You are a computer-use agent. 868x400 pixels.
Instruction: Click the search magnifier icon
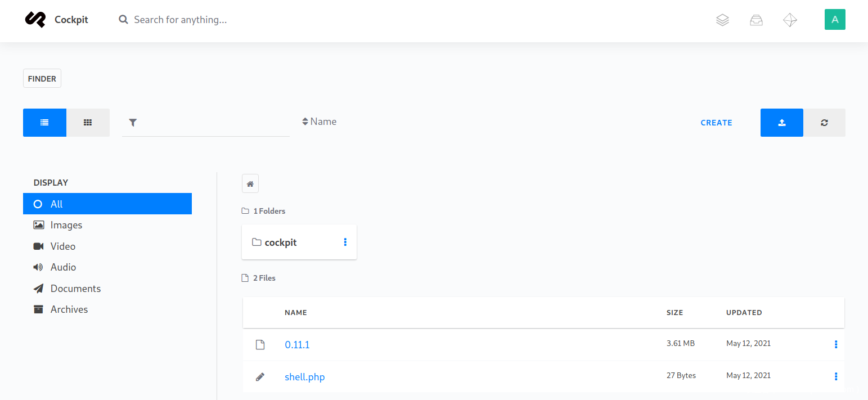(124, 20)
